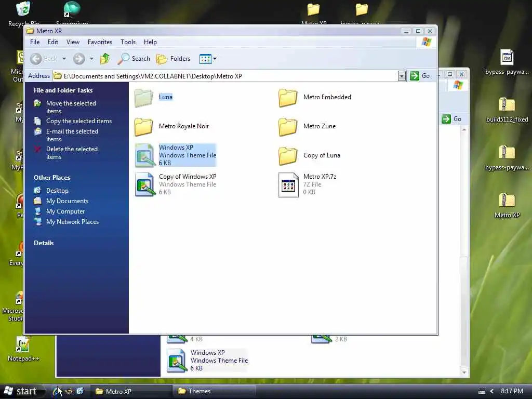
Task: Select the Metro Zune folder
Action: tap(307, 127)
